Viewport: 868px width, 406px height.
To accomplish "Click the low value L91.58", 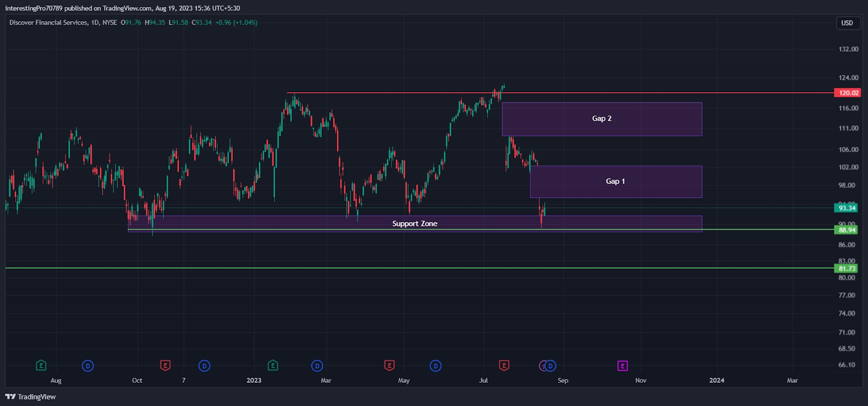I will [178, 23].
